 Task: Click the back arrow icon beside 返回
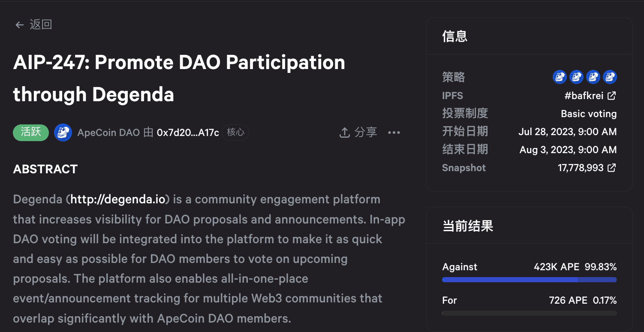19,24
